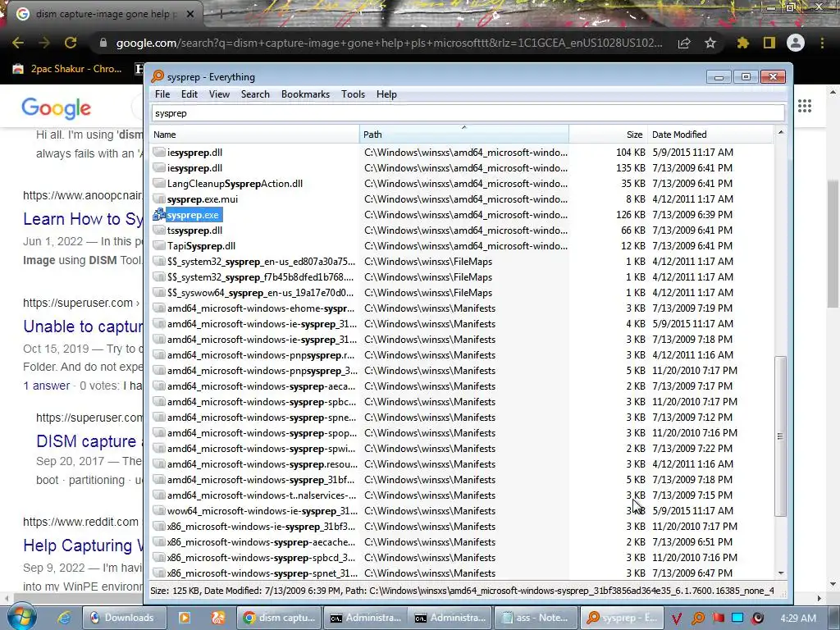Open the Google apps grid icon
The width and height of the screenshot is (840, 630).
805,106
